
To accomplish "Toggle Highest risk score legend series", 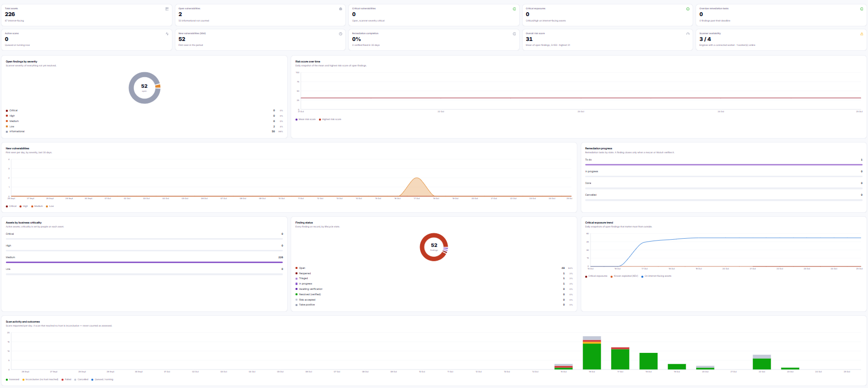I will pos(330,120).
